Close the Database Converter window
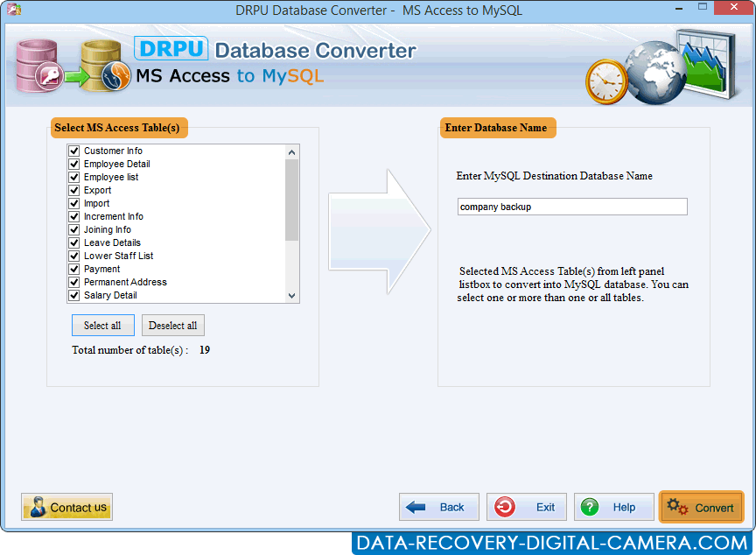 (733, 7)
